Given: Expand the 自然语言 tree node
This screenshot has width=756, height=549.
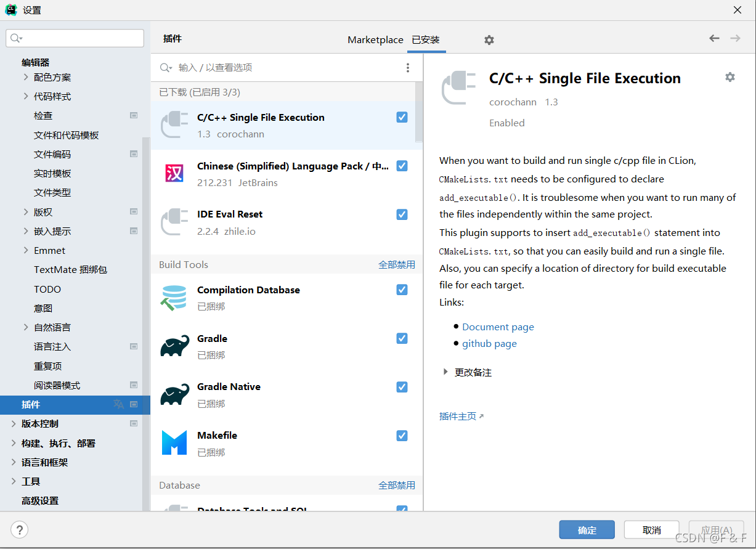Looking at the screenshot, I should [x=26, y=327].
